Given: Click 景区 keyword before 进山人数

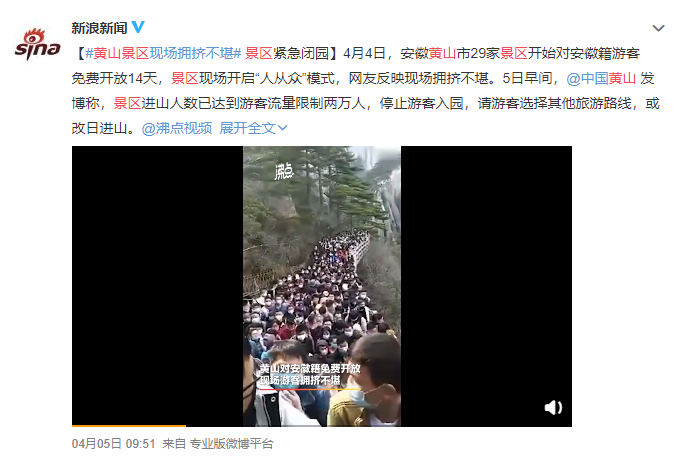Looking at the screenshot, I should (x=127, y=103).
